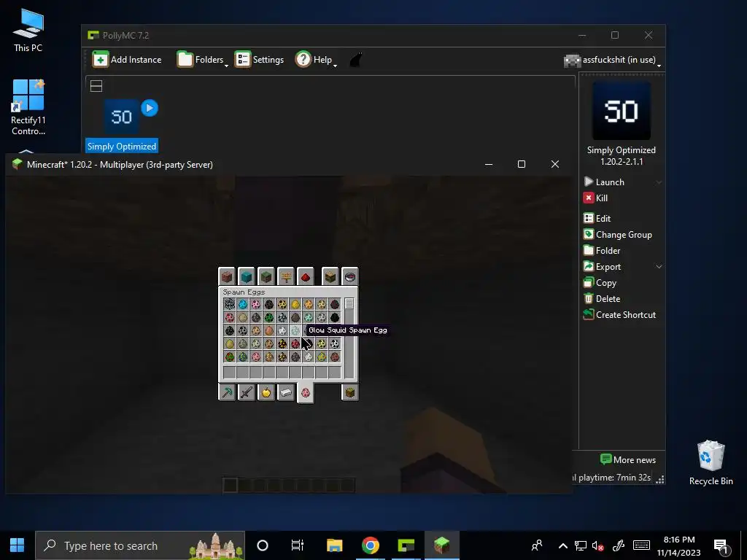Open the notification center icon

click(x=721, y=546)
